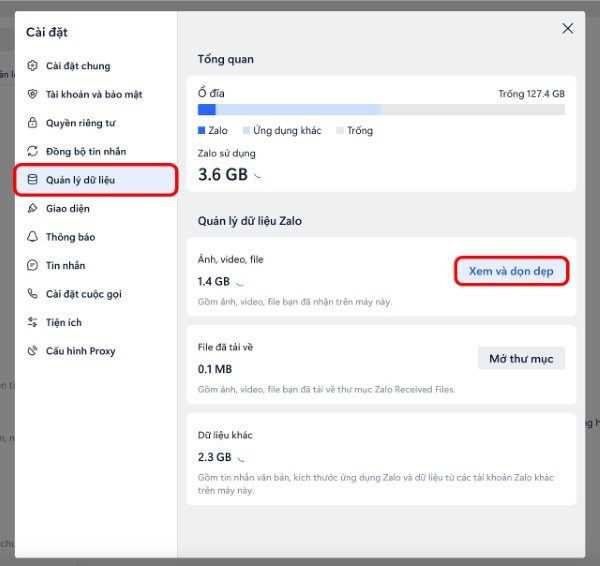Open Cấu hình Proxy menu item
This screenshot has height=566, width=600.
pos(80,351)
